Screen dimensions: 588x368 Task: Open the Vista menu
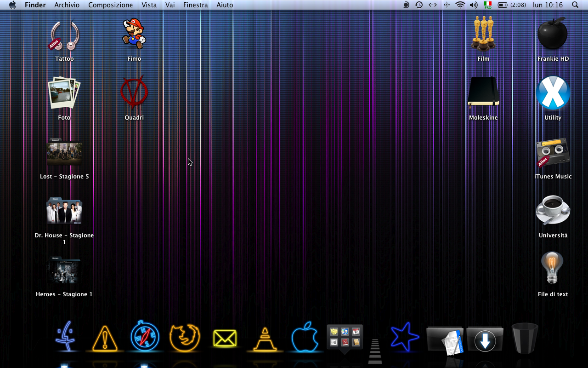point(149,5)
